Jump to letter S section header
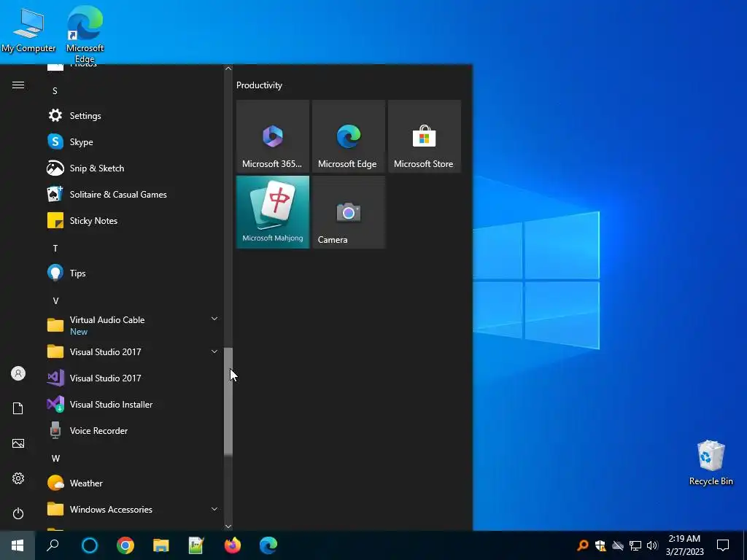This screenshot has width=747, height=560. pos(55,91)
